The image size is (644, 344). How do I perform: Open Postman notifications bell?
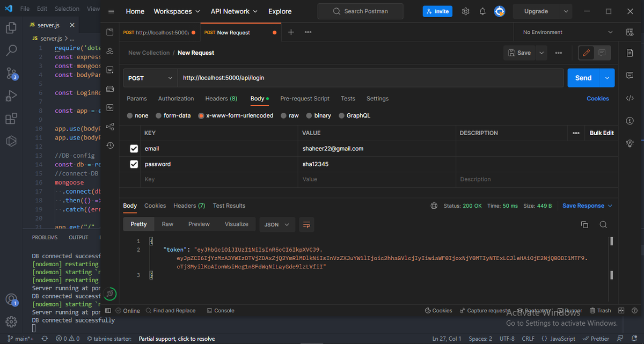(482, 11)
